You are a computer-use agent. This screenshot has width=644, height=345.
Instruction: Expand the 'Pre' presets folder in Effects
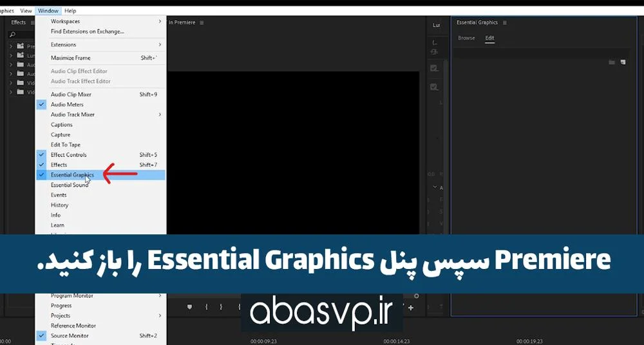click(x=11, y=46)
